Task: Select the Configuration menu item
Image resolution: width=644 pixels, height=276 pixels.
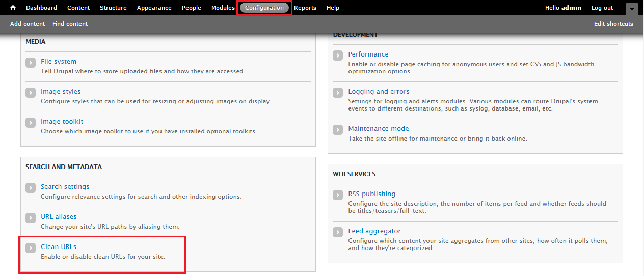Action: (264, 8)
